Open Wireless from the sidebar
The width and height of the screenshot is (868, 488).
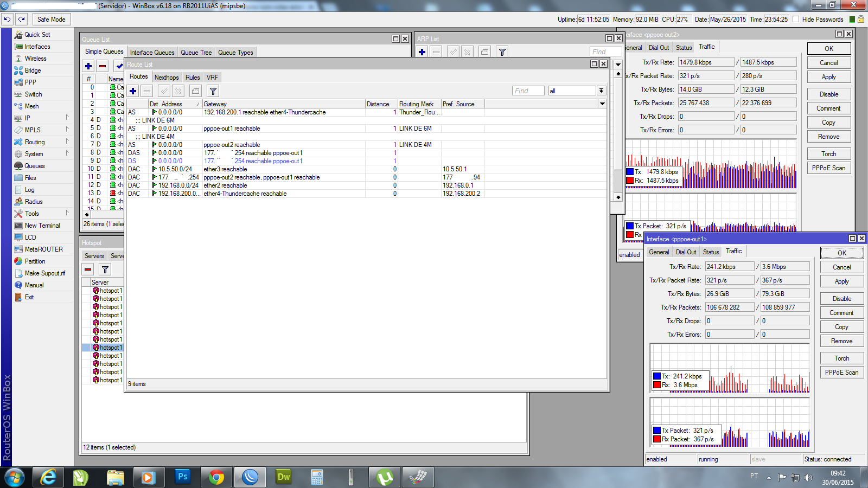(35, 59)
